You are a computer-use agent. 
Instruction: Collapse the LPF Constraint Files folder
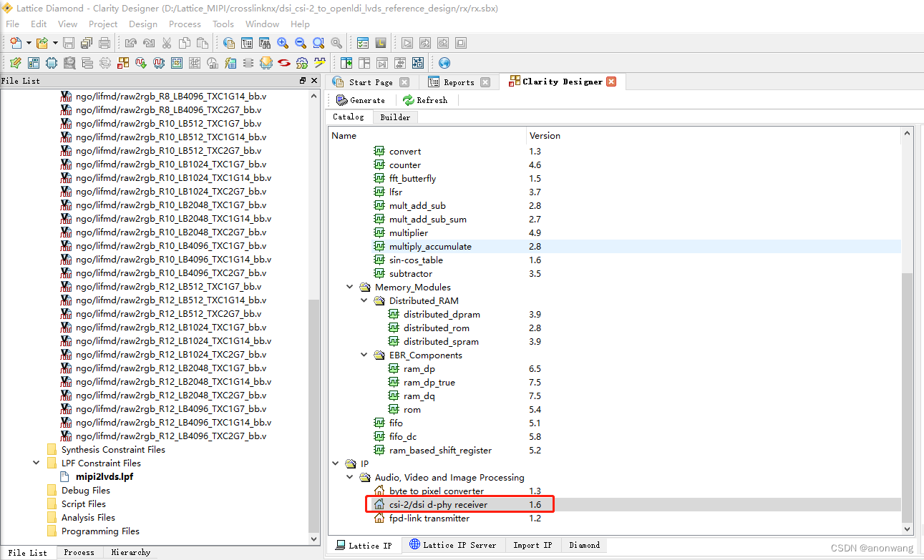[37, 463]
